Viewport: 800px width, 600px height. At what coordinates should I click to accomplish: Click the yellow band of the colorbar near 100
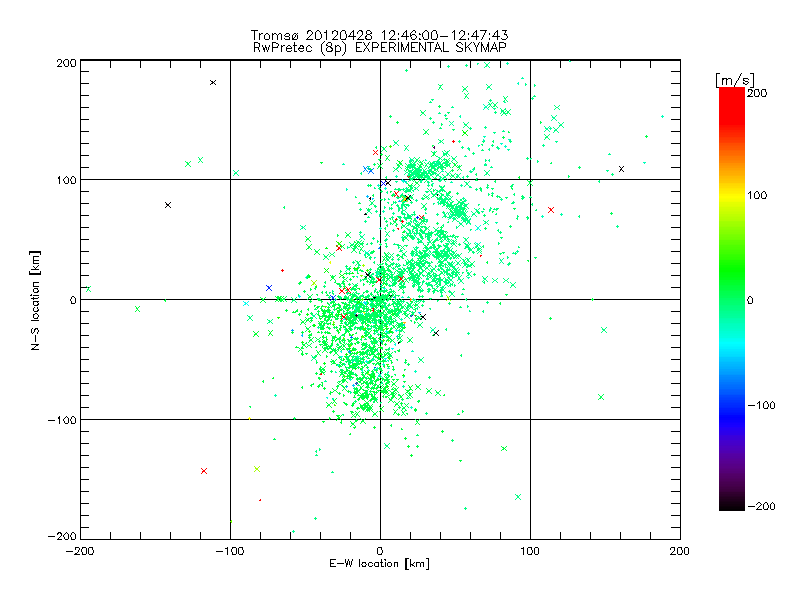pos(732,196)
